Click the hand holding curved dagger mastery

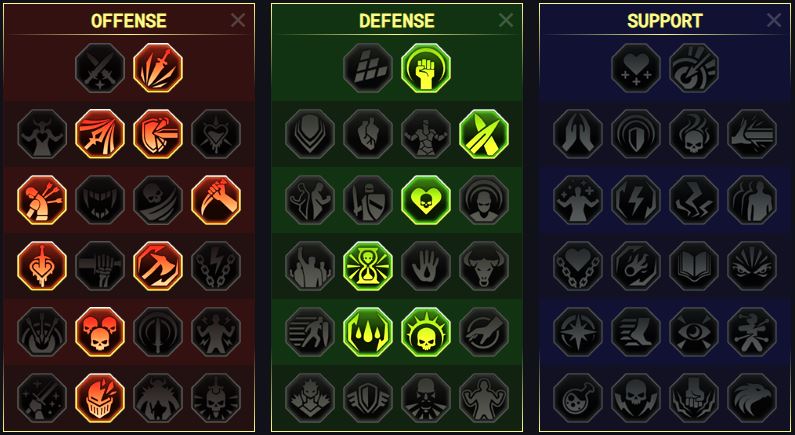tap(216, 200)
